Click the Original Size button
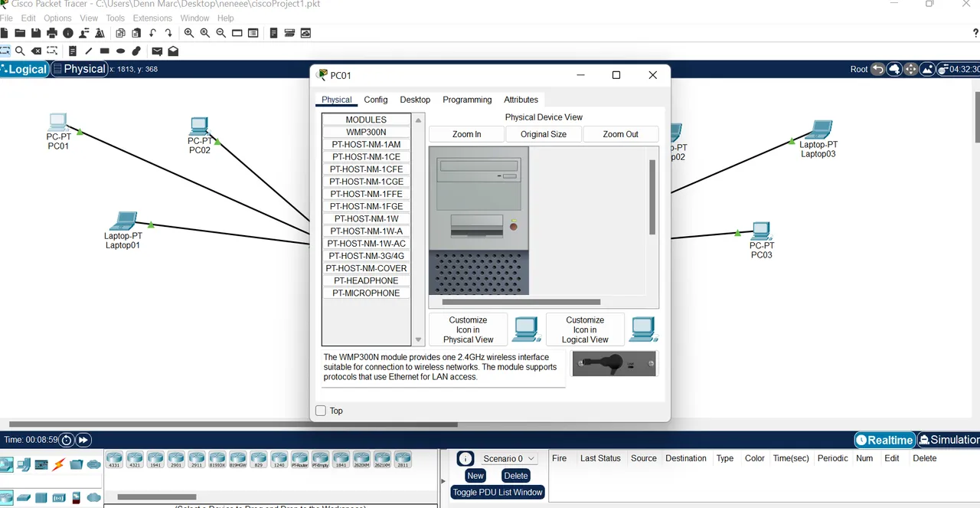980x508 pixels. [544, 134]
